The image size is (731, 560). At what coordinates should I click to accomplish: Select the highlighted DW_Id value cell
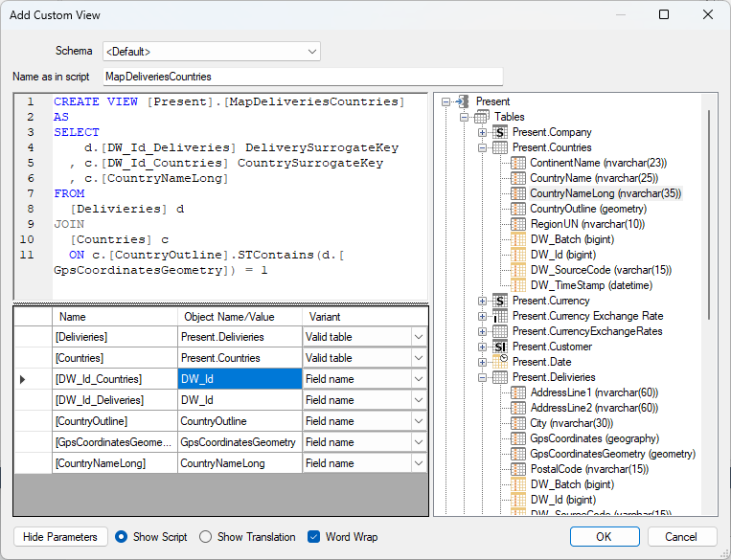click(x=240, y=379)
